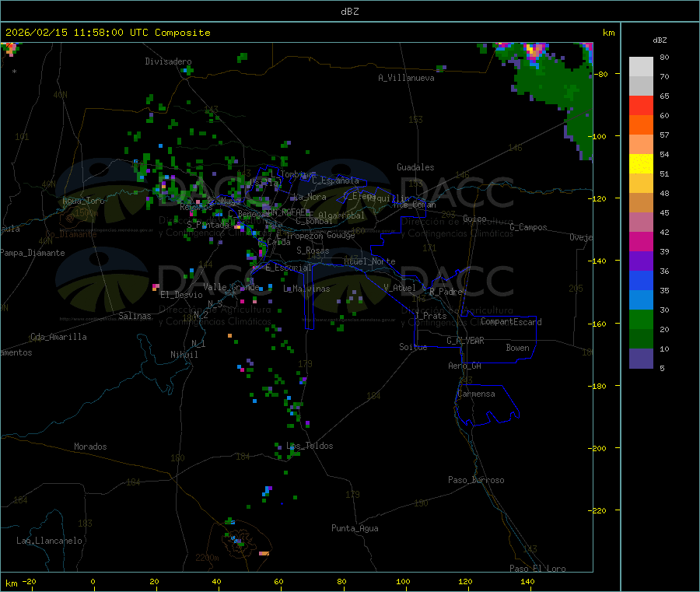Screen dimensions: 700x592
Task: Click the violet swatch above legend value 36
Action: pyautogui.click(x=641, y=261)
